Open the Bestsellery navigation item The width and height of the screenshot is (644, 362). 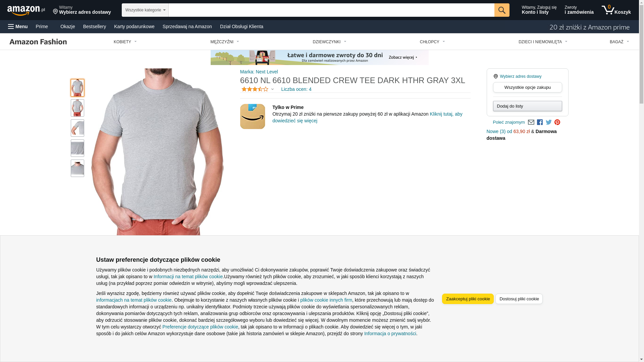tap(95, 26)
